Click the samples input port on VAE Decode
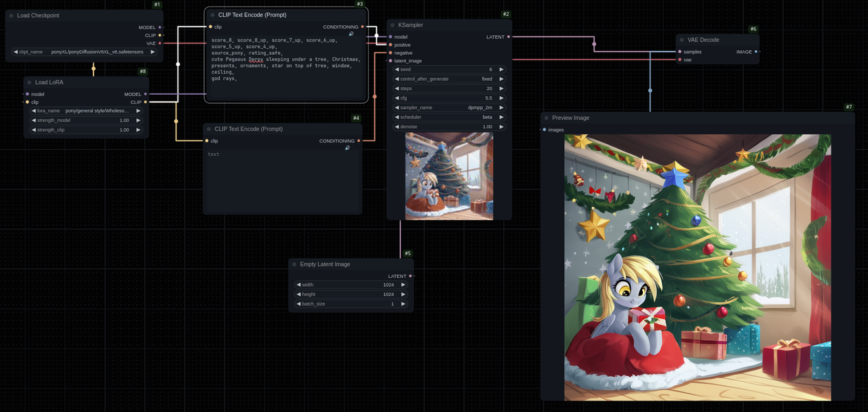Viewport: 868px width, 412px height. pos(680,52)
